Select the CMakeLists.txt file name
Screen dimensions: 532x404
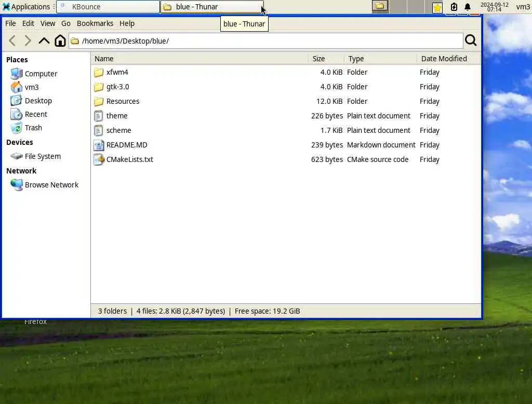tap(129, 160)
